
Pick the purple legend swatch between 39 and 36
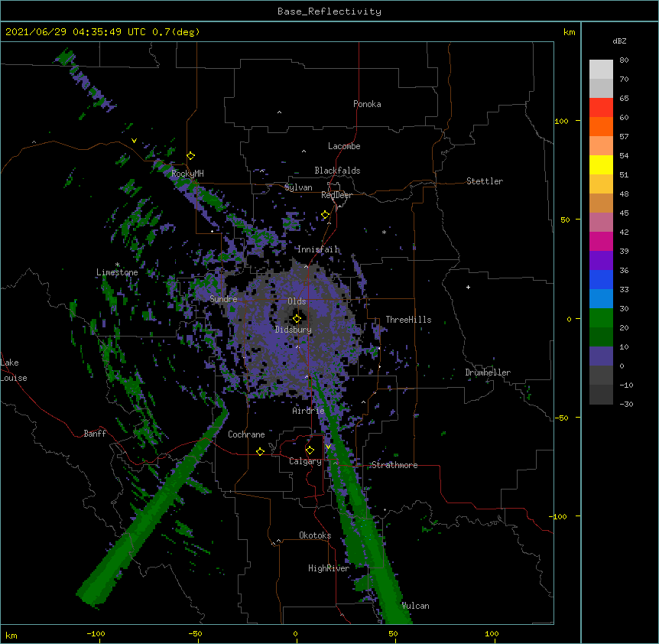(601, 261)
